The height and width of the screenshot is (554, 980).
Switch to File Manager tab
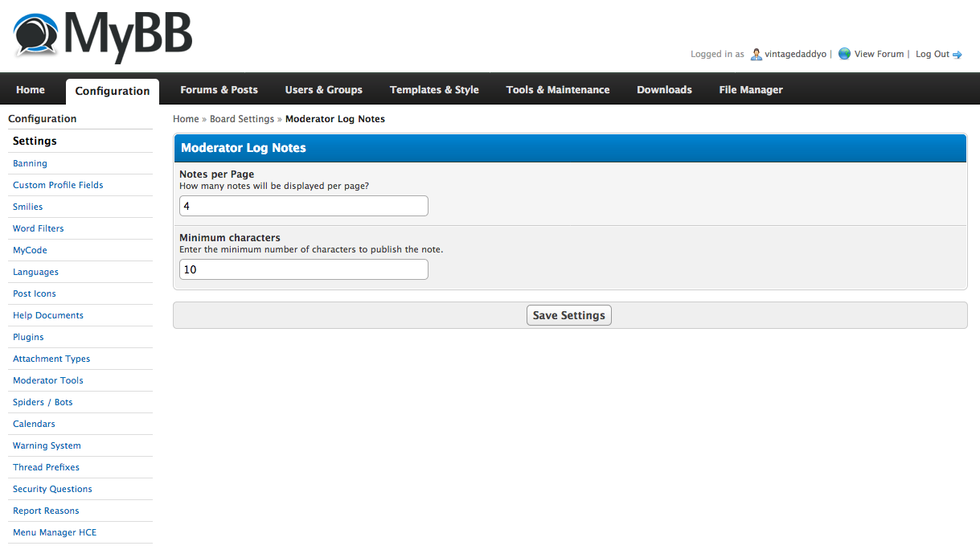click(x=751, y=90)
